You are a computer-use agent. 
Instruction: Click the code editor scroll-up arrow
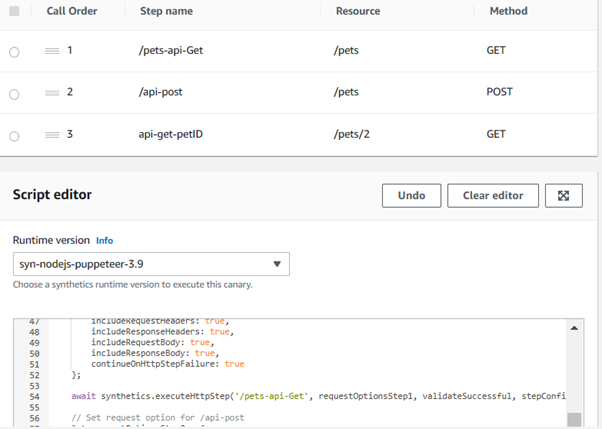[x=574, y=328]
